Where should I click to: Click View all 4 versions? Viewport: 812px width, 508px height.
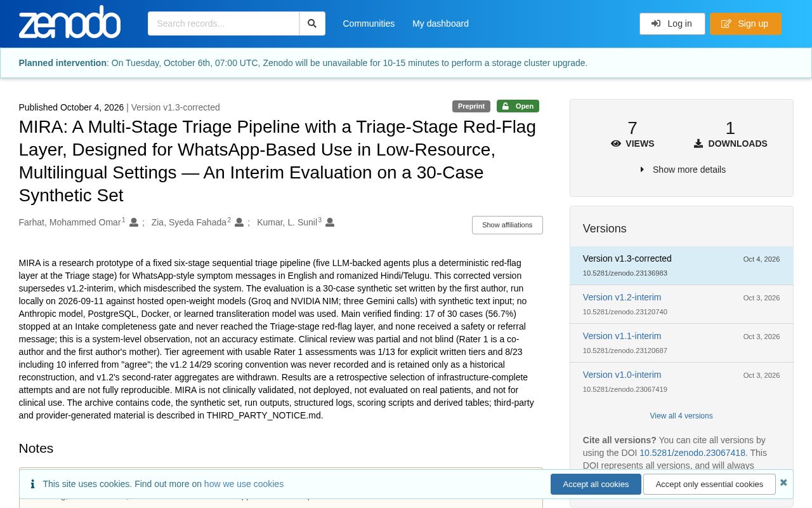point(681,416)
